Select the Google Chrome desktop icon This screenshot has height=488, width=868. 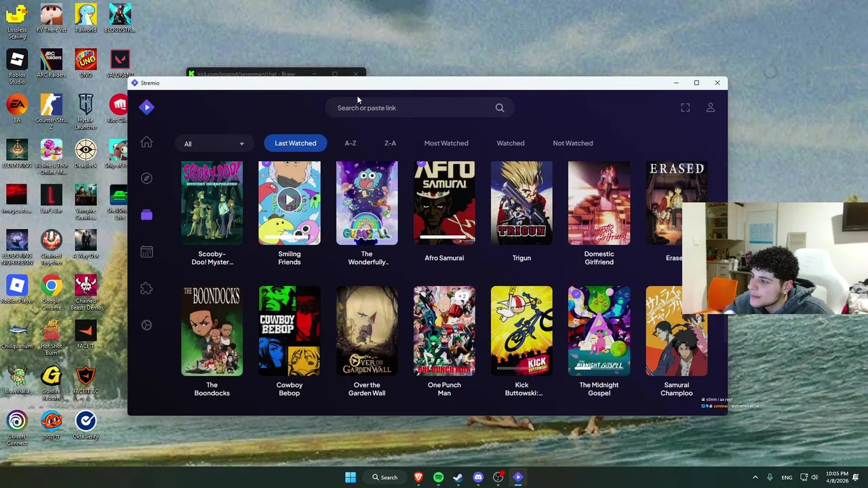pyautogui.click(x=52, y=293)
